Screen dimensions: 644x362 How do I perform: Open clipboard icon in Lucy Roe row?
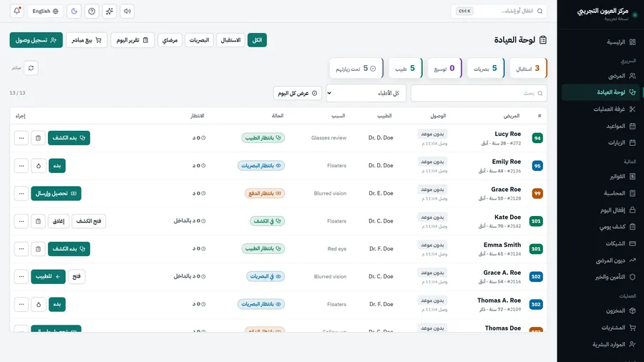(x=38, y=138)
